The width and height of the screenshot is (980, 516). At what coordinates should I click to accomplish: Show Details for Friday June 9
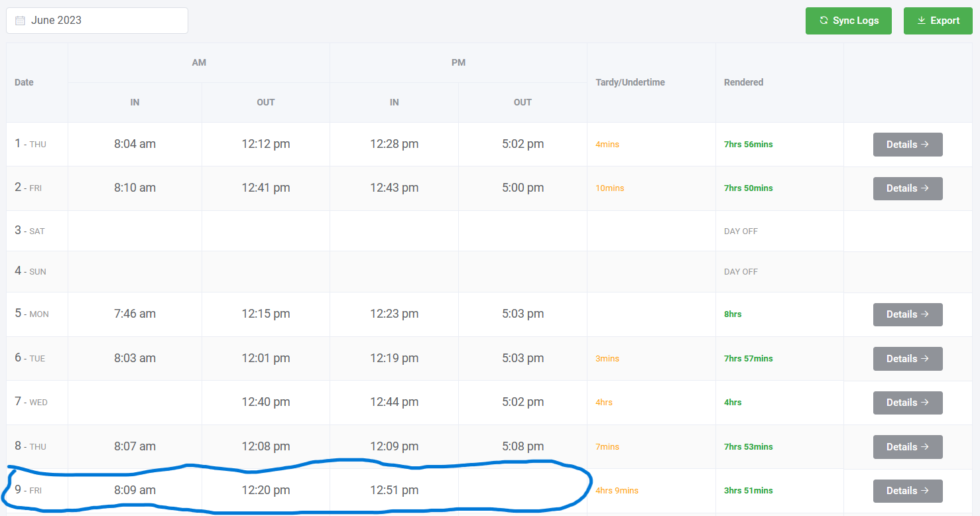click(907, 491)
